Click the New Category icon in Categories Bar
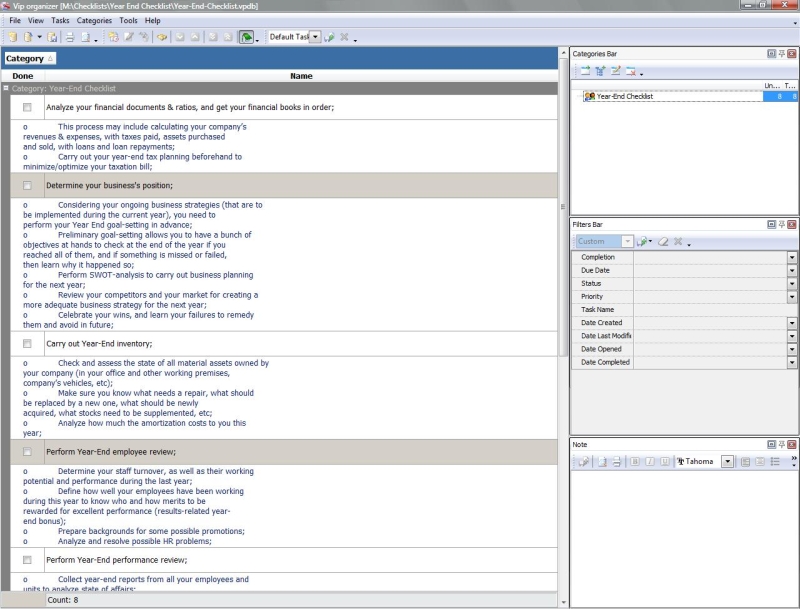Viewport: 800px width, 609px height. pos(585,71)
